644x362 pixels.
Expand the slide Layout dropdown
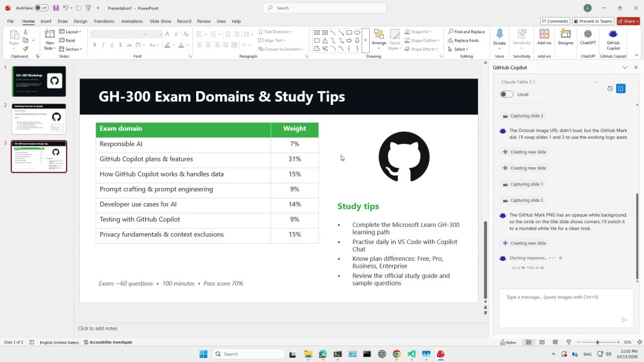pos(70,31)
